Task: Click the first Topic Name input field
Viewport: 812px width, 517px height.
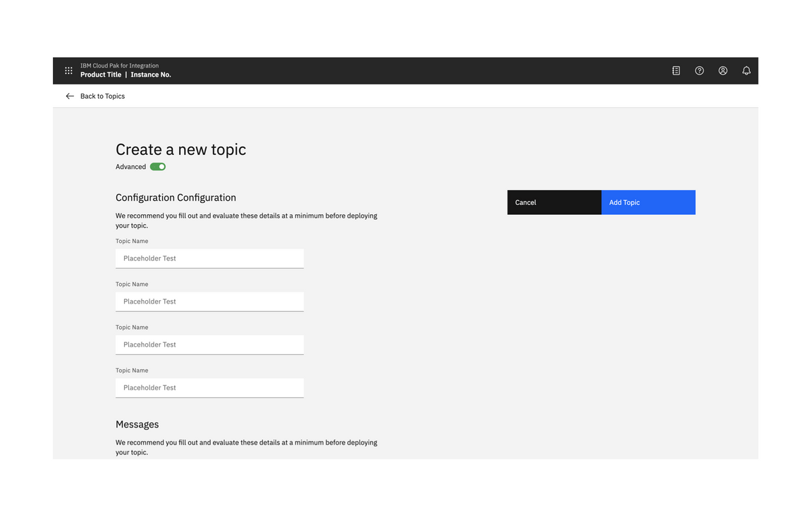Action: pos(209,258)
